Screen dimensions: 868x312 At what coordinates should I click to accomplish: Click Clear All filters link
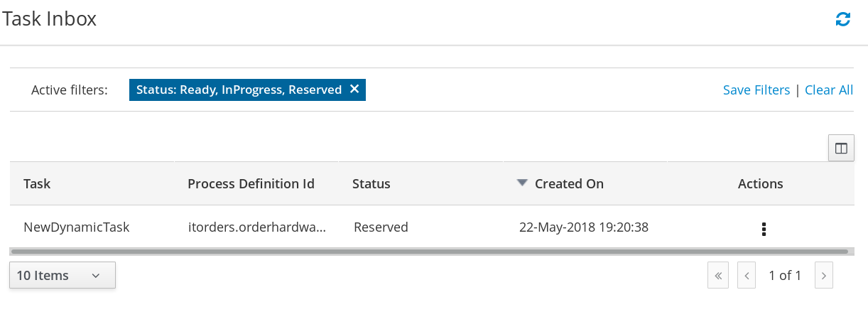pos(829,90)
